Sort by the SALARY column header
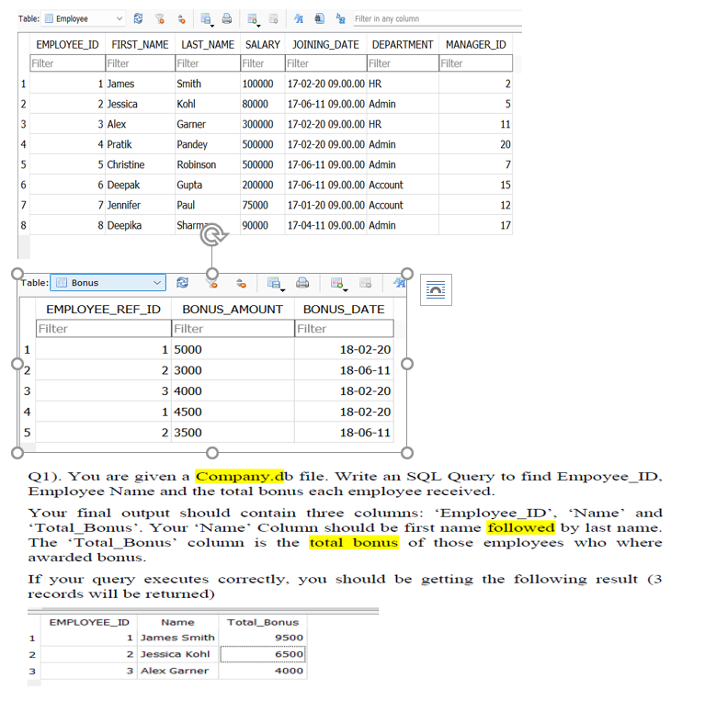The image size is (728, 712). 262,45
